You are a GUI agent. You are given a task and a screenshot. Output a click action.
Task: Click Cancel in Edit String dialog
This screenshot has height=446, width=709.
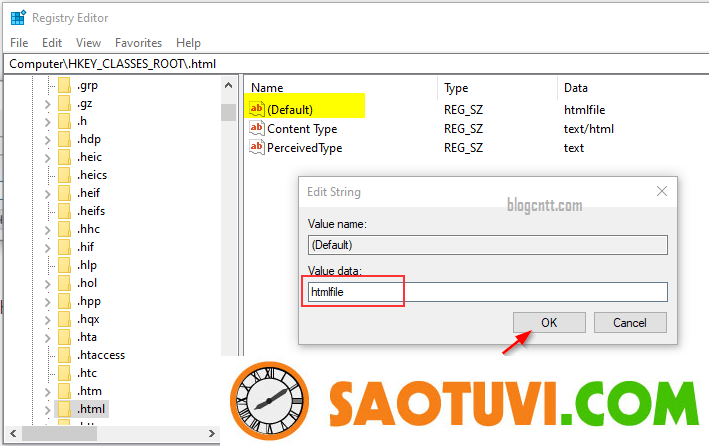point(630,323)
